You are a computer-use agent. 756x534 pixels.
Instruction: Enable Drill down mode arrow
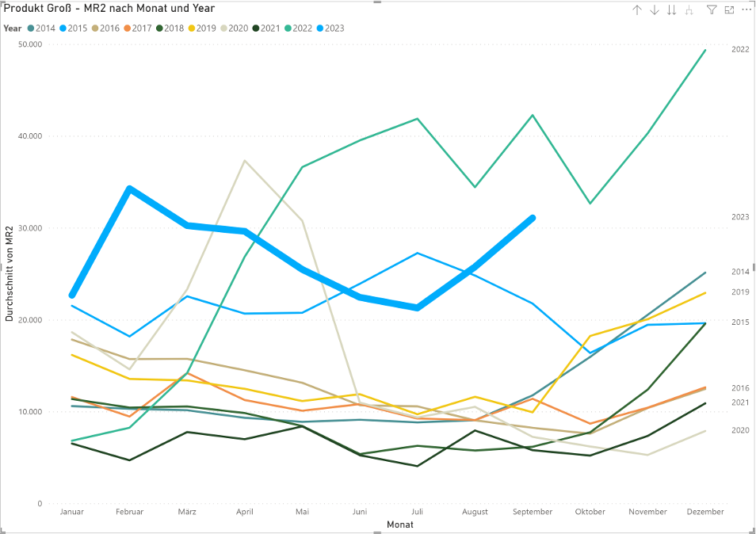pos(655,10)
